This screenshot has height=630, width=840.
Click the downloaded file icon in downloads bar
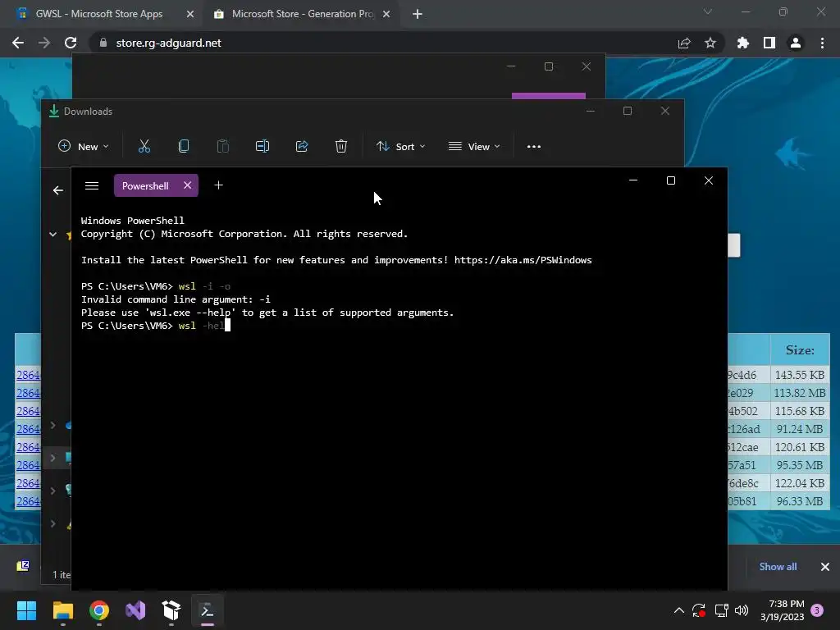[x=23, y=566]
